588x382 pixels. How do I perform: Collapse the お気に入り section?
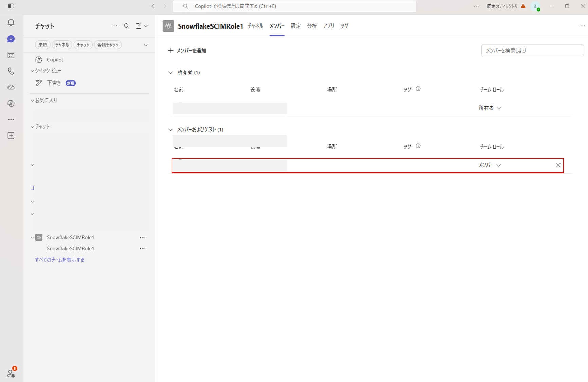(32, 100)
